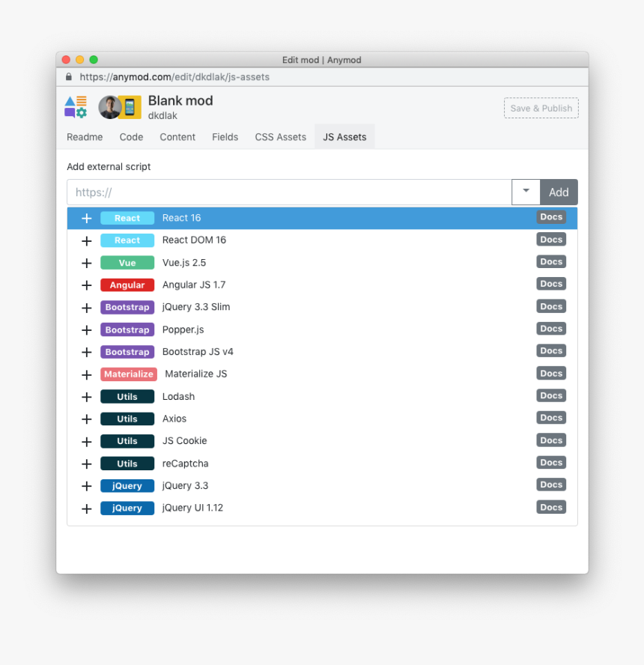Add Lodash with its plus icon
The image size is (644, 665).
(86, 396)
